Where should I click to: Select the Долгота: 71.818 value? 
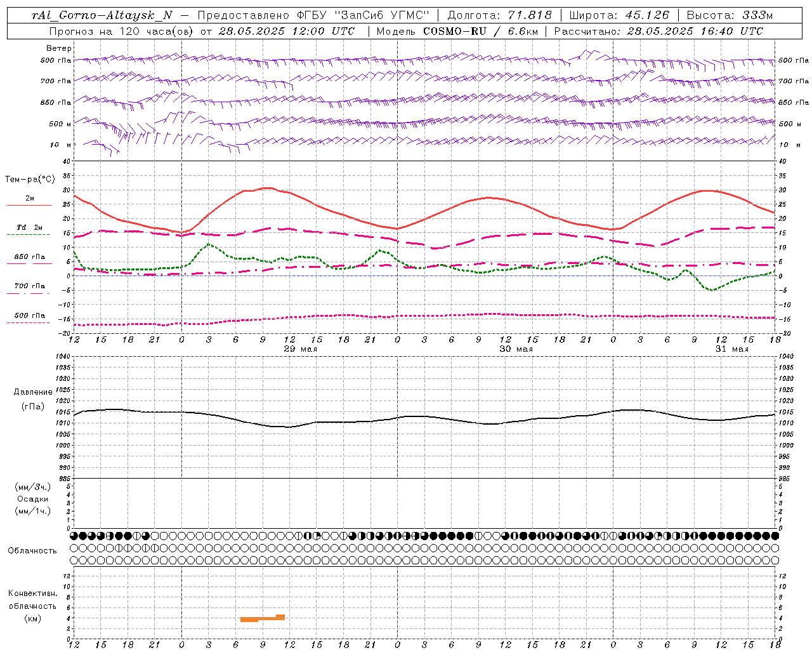pos(500,15)
